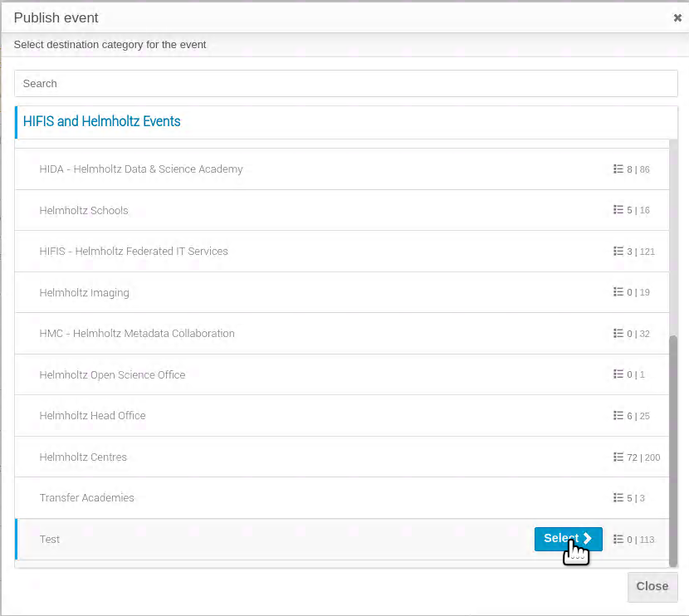Viewport: 689px width, 616px height.
Task: Click the Close button
Action: tap(652, 587)
